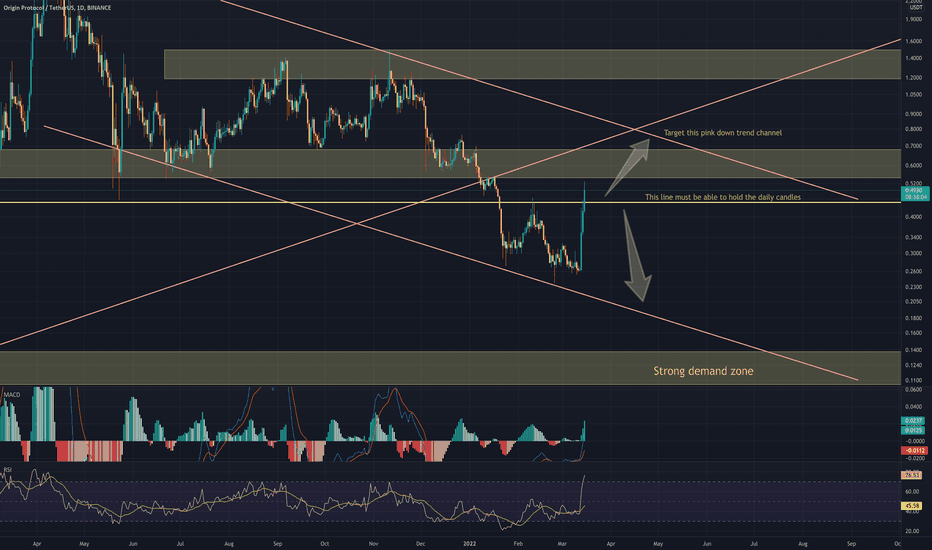
Task: Click the 1.6000 price axis label
Action: [914, 41]
